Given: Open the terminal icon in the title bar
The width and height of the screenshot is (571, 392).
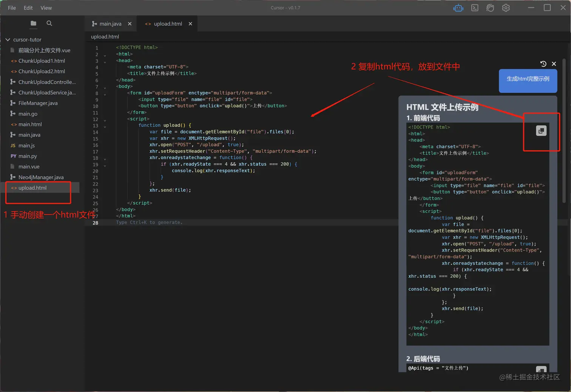Looking at the screenshot, I should click(x=474, y=8).
